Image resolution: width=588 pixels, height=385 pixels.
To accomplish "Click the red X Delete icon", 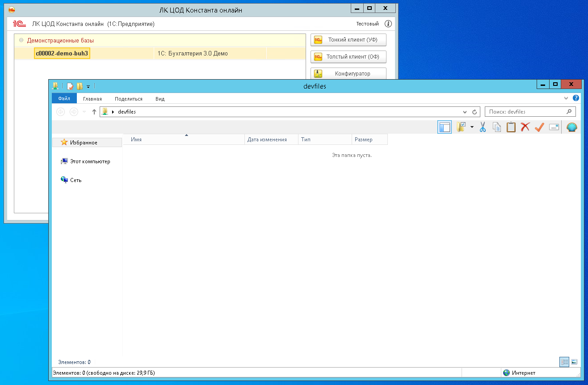I will [x=525, y=127].
